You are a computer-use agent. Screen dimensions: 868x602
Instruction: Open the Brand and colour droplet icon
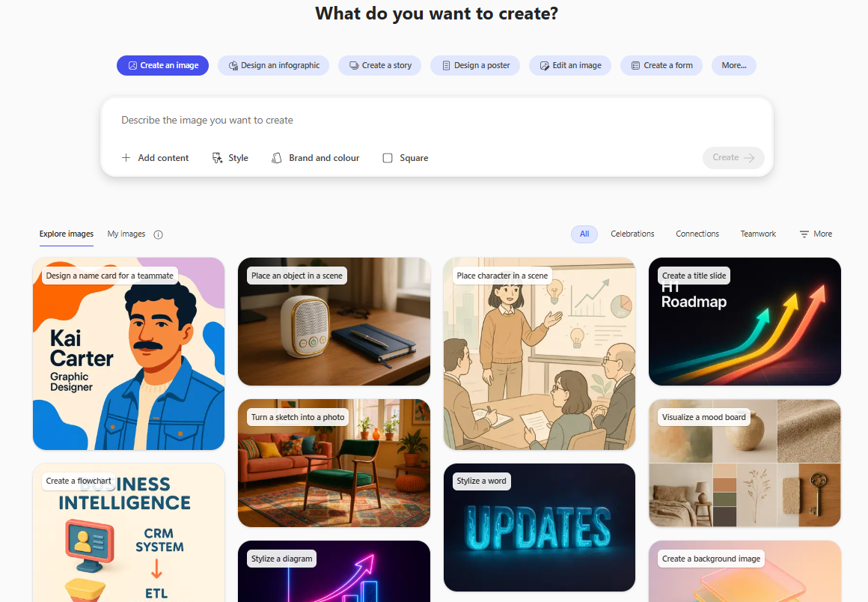277,158
